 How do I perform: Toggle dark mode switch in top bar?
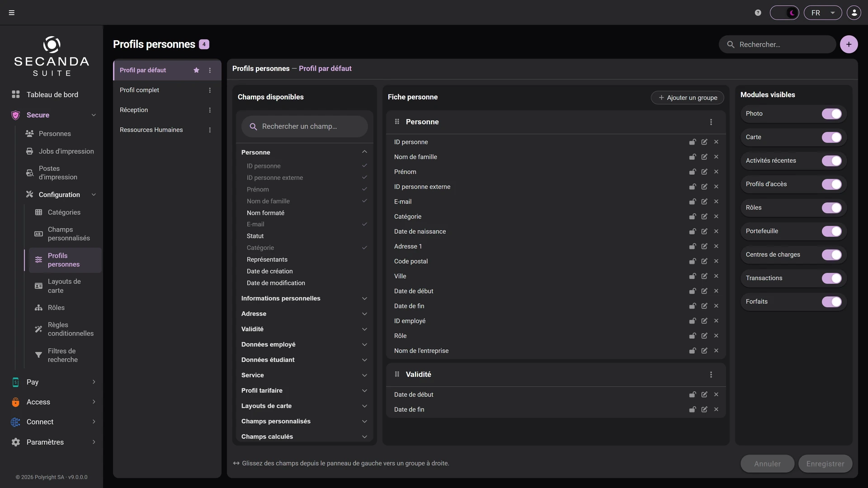(784, 13)
